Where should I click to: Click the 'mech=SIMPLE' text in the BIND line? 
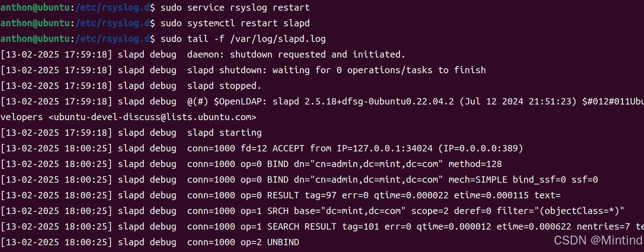[x=478, y=179]
